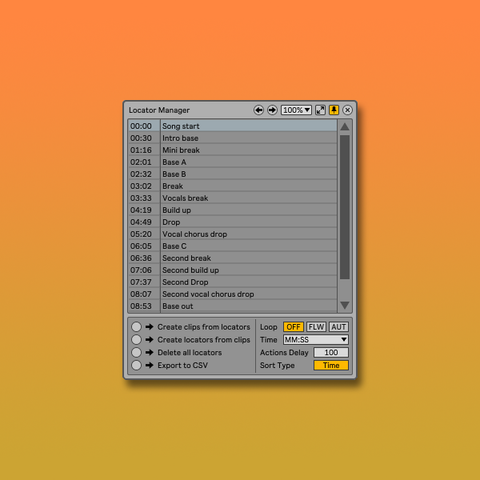The height and width of the screenshot is (480, 480).
Task: Click the locator list scrollbar thumb
Action: click(x=345, y=207)
